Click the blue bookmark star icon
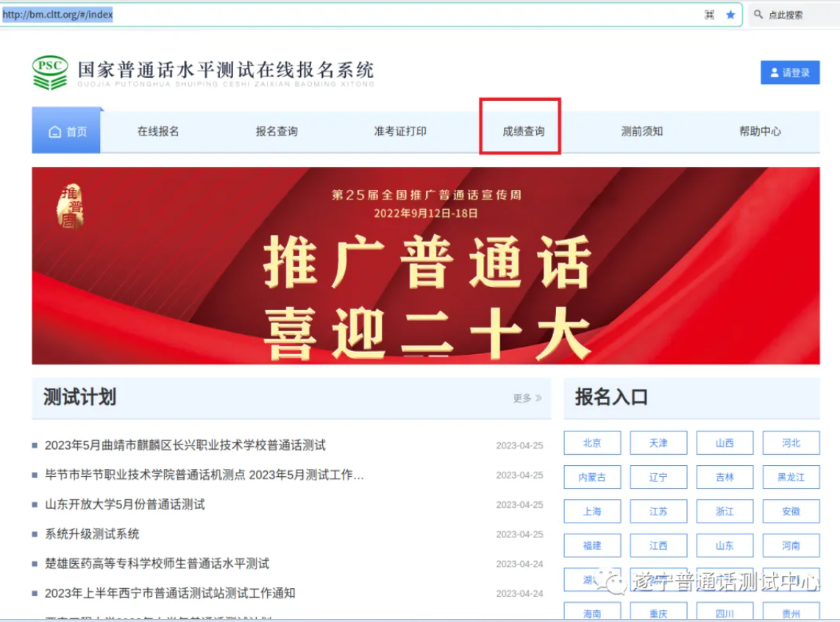Viewport: 840px width, 622px height. click(x=730, y=15)
